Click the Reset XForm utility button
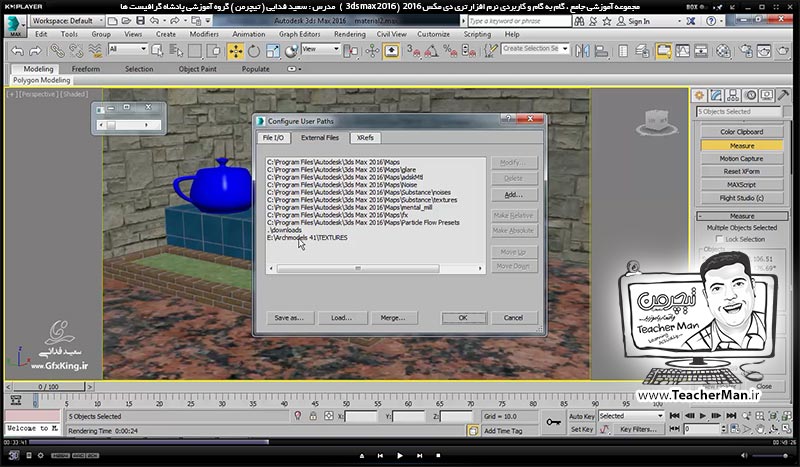This screenshot has width=800, height=467. pos(742,171)
